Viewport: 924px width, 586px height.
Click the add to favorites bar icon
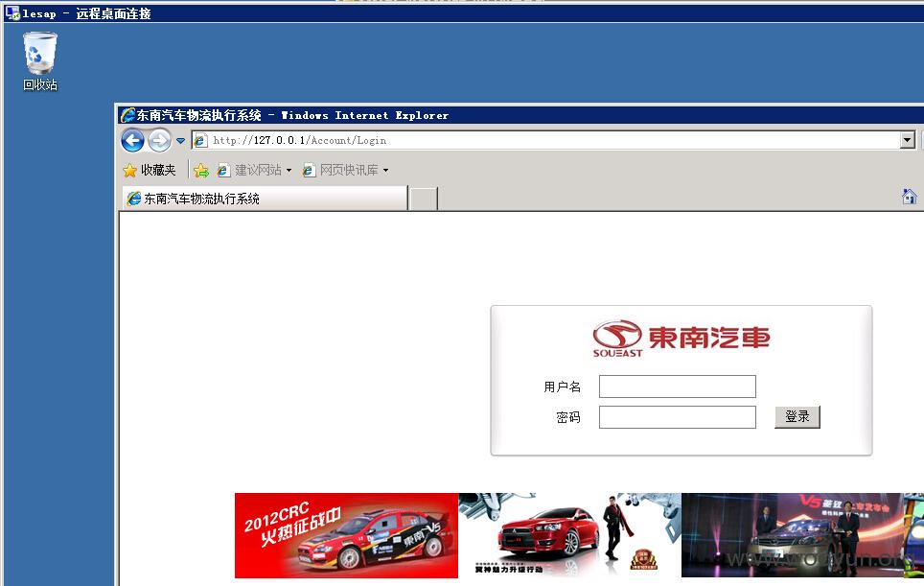tap(201, 171)
